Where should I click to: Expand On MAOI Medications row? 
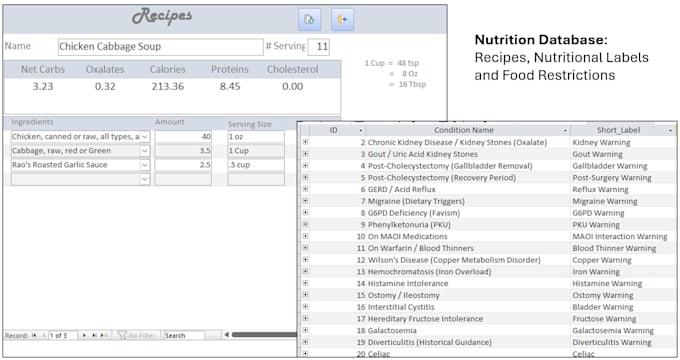click(305, 236)
